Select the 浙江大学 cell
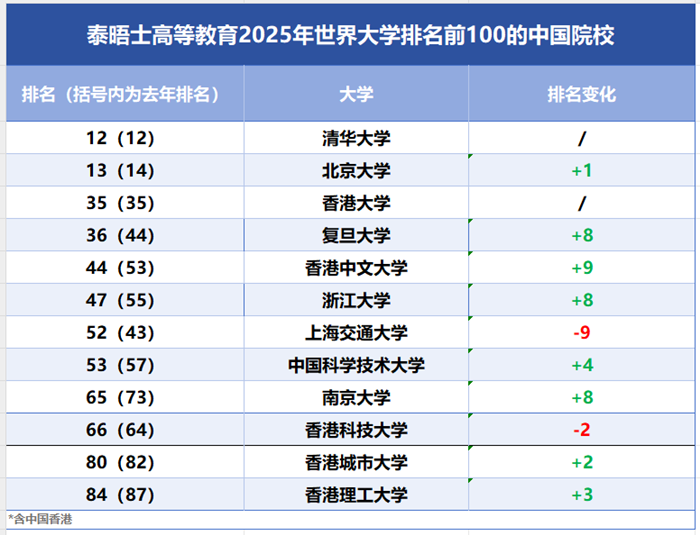This screenshot has width=700, height=535. click(x=356, y=300)
